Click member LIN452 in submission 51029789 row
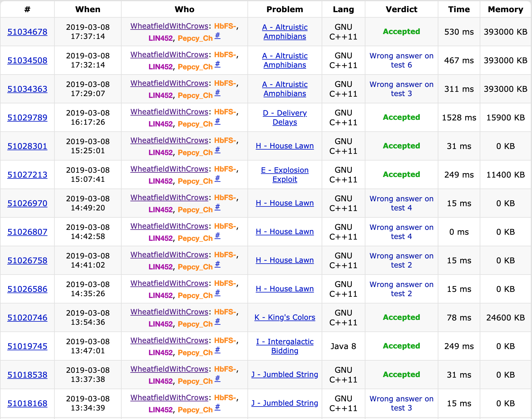532x419 pixels. [161, 124]
